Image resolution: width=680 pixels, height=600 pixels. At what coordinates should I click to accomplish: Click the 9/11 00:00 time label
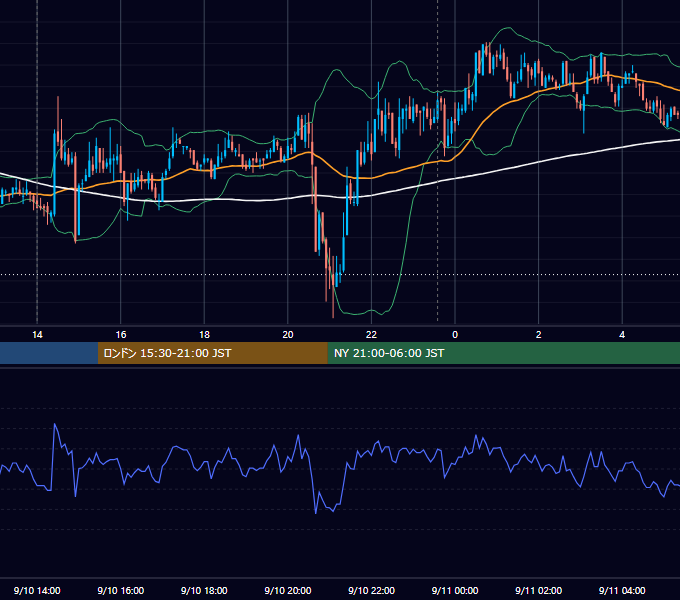click(x=455, y=590)
